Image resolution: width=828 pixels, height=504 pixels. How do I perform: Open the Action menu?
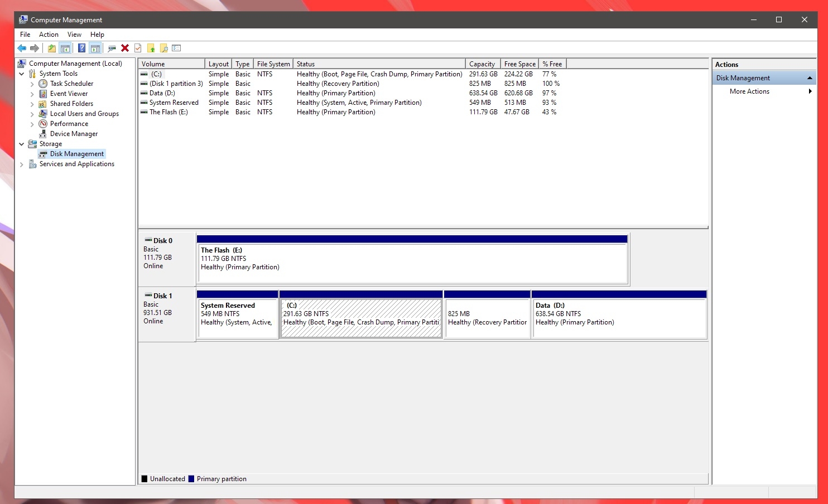(49, 34)
